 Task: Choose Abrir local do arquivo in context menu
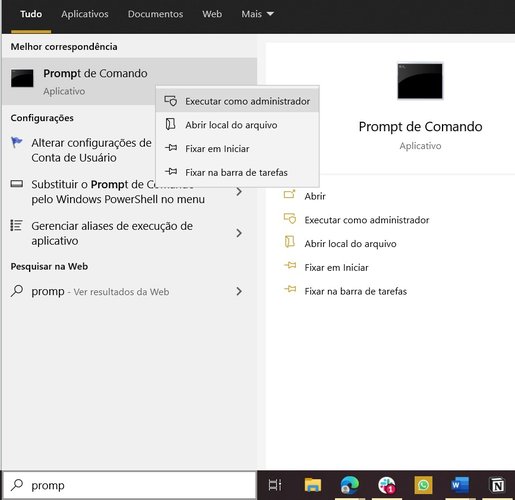237,125
